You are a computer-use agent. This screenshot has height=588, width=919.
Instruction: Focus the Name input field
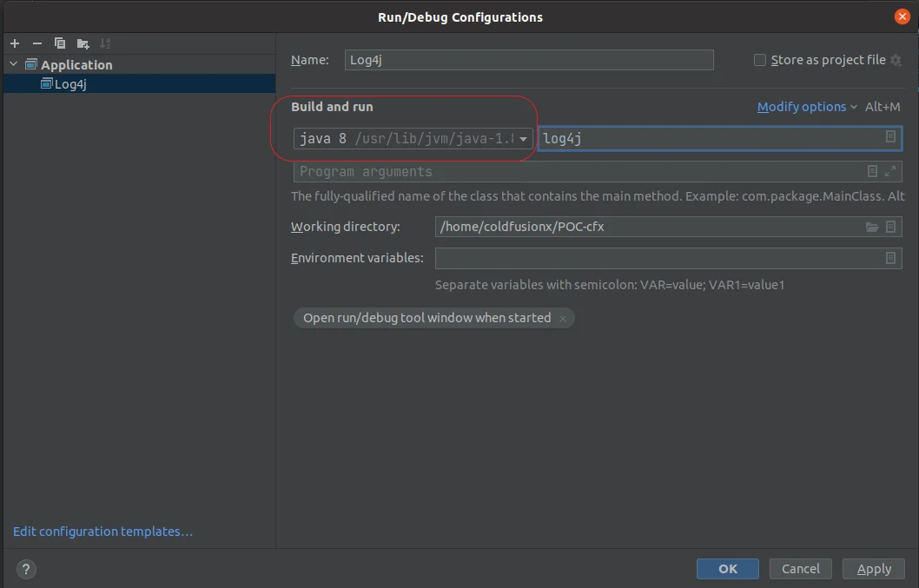529,60
